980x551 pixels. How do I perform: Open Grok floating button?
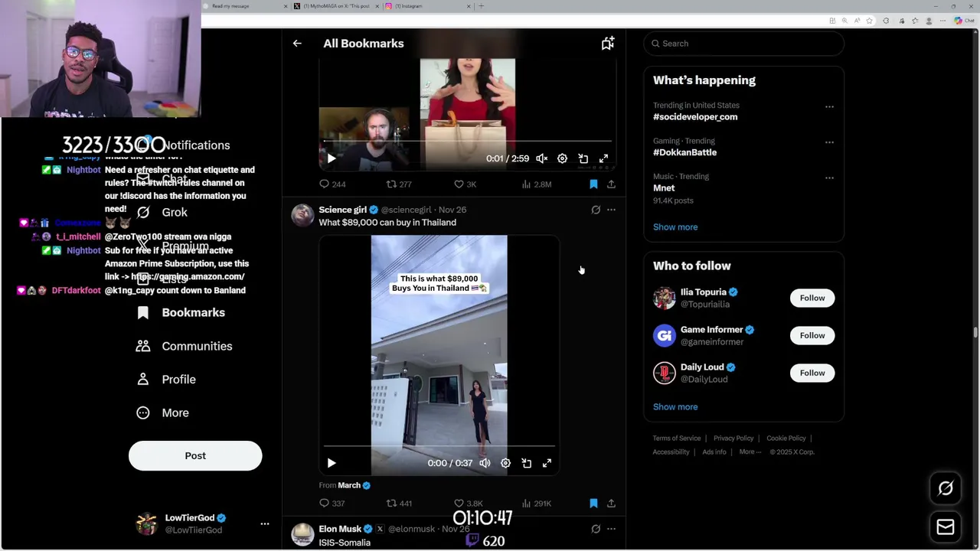[x=946, y=488]
